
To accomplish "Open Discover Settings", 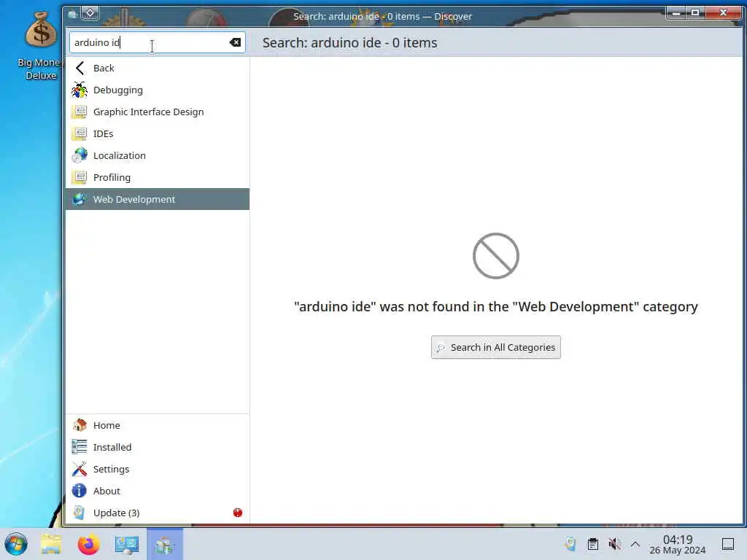I will coord(158,469).
